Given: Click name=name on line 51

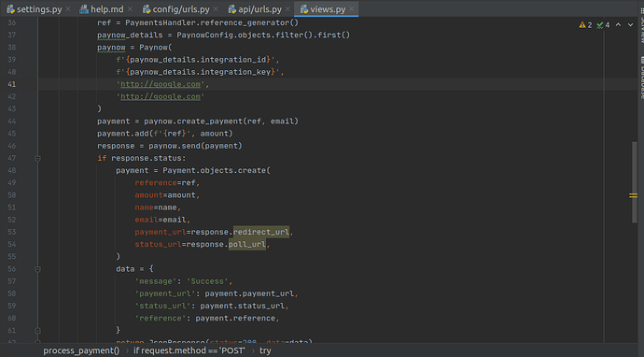Looking at the screenshot, I should click(156, 207).
